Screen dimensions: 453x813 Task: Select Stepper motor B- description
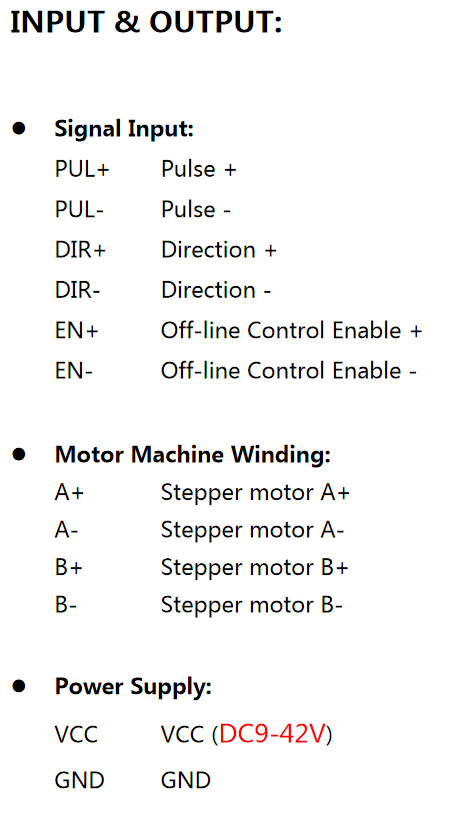click(252, 606)
